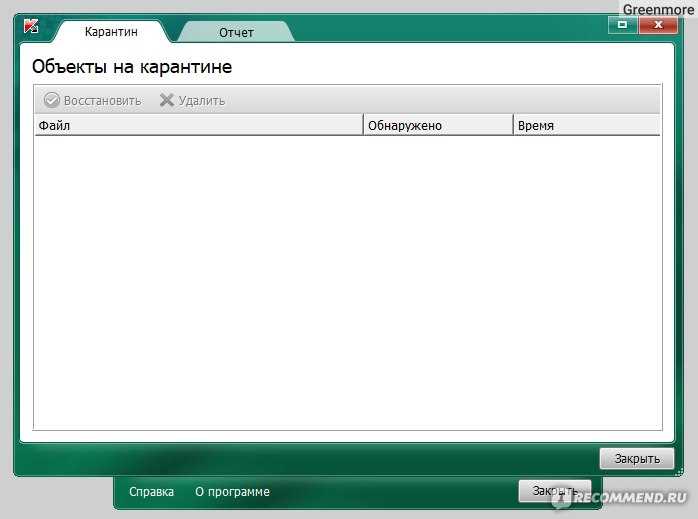Open the О программе link
This screenshot has width=698, height=519.
click(x=232, y=491)
